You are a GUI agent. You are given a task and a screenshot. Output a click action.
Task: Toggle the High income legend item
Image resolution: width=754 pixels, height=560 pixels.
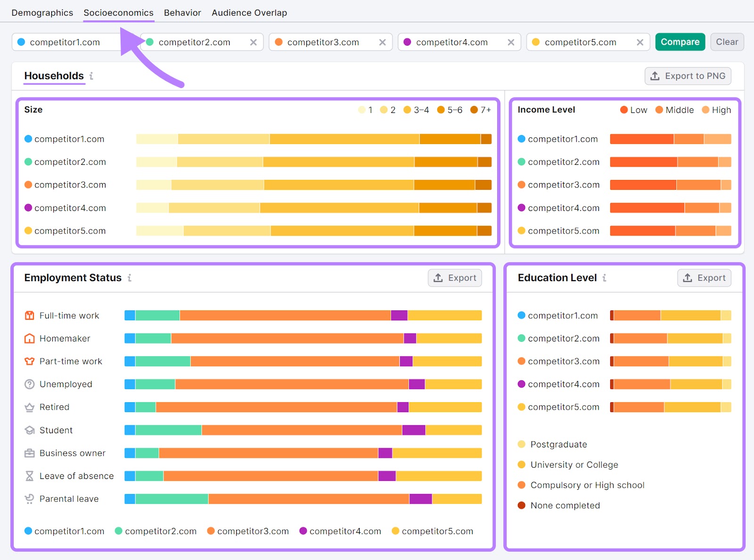point(716,110)
